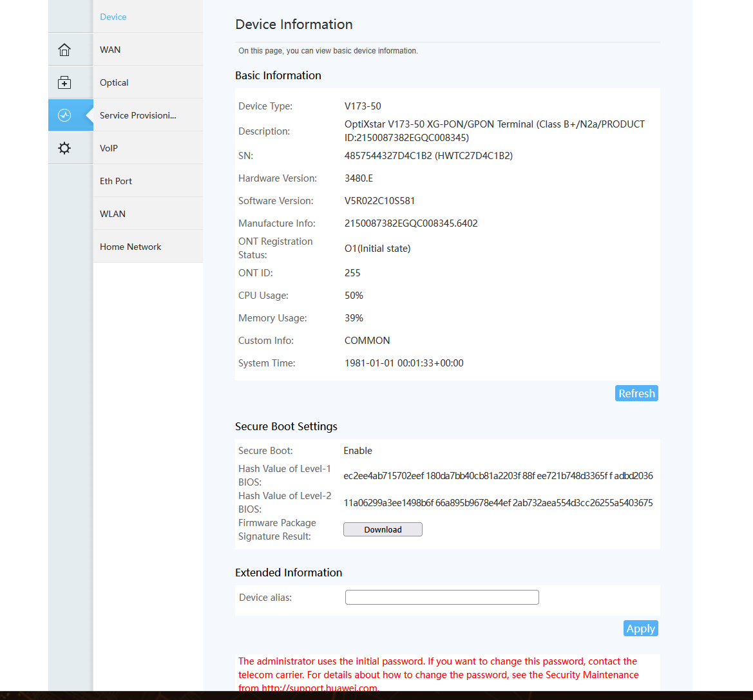Click the device type value V173-50
This screenshot has height=700, width=753.
363,106
